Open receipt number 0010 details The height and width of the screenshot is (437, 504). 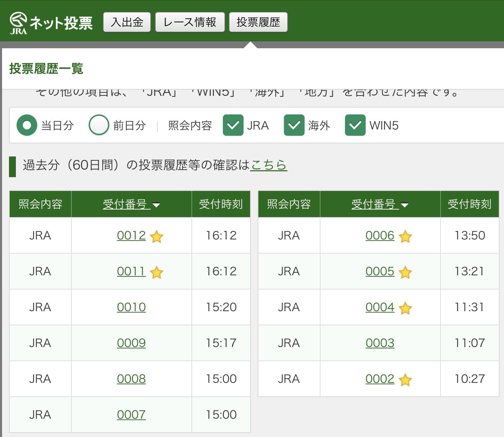131,307
